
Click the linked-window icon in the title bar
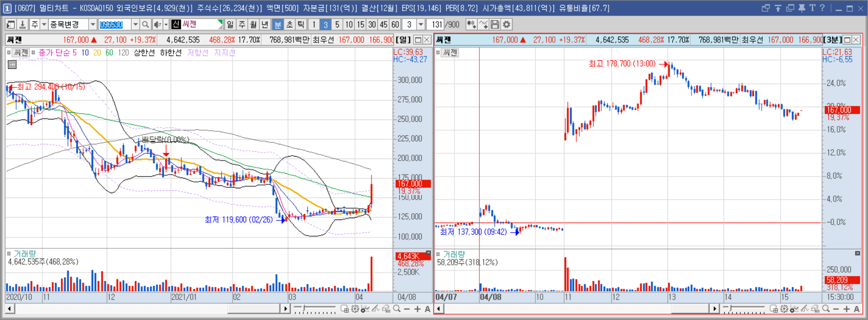point(766,8)
